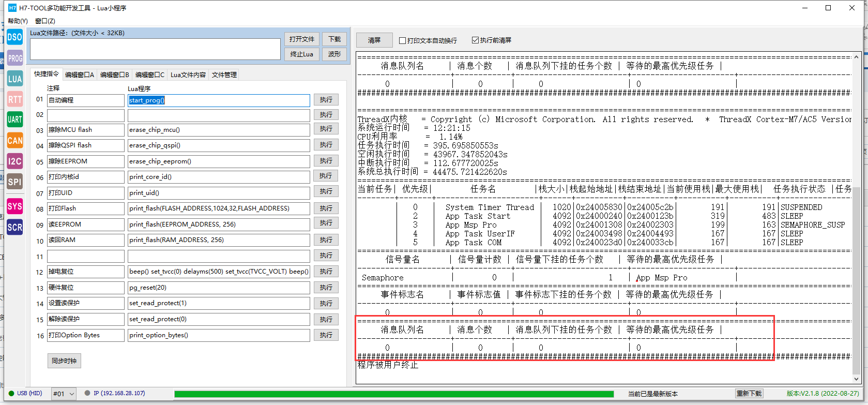868x405 pixels.
Task: Open the SYS settings sidebar icon
Action: [14, 206]
